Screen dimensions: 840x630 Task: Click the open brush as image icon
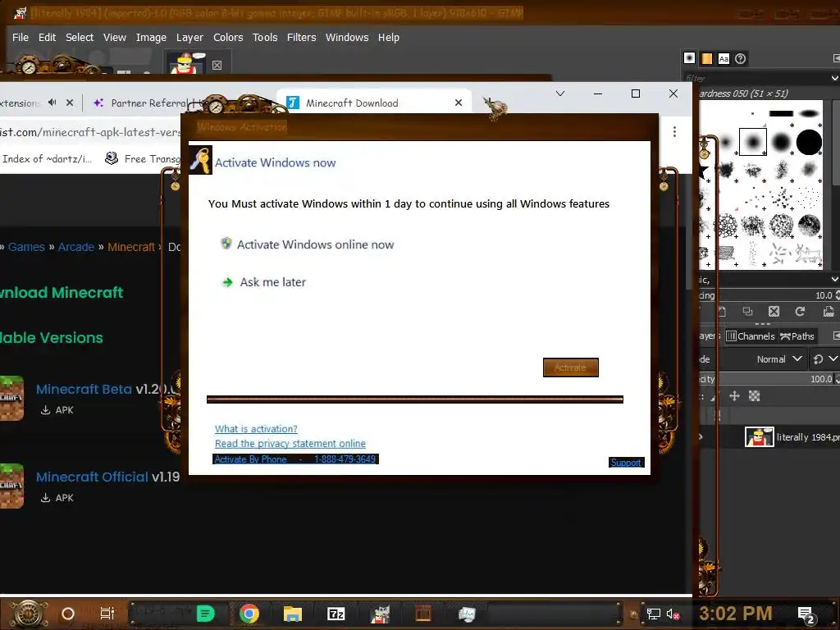click(829, 311)
